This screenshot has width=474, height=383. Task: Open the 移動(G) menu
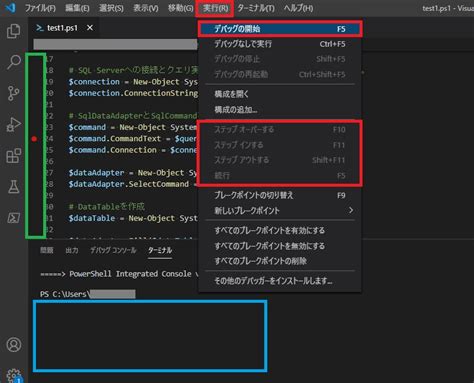[180, 8]
